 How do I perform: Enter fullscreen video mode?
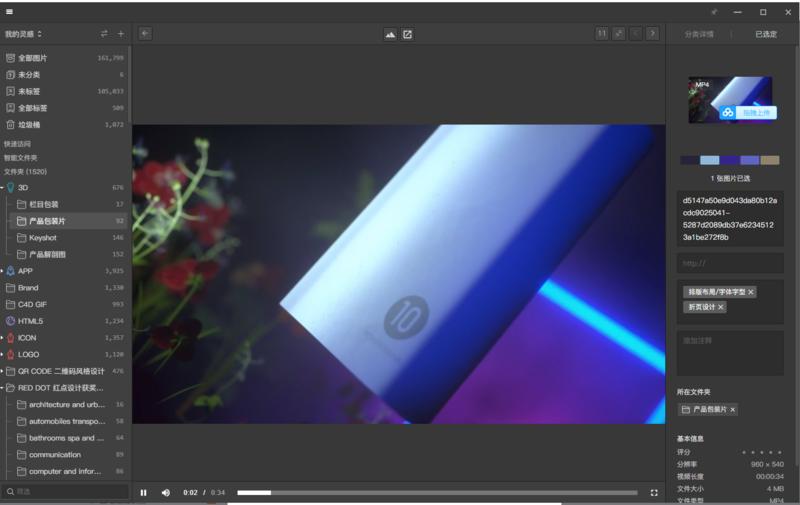(x=655, y=492)
